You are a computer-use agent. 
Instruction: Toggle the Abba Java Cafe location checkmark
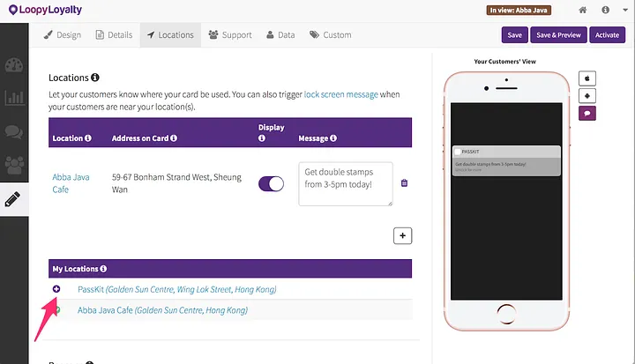click(x=58, y=310)
